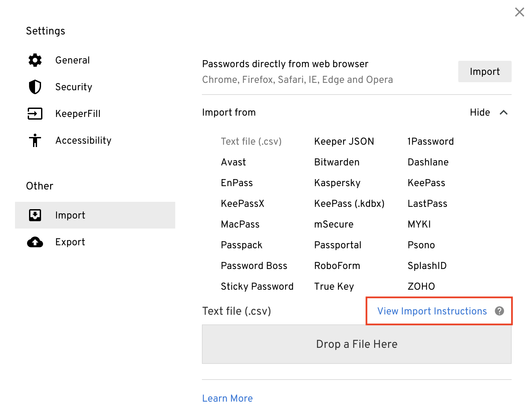Viewport: 532px width, 419px height.
Task: Choose Sticky Password import source
Action: (257, 286)
